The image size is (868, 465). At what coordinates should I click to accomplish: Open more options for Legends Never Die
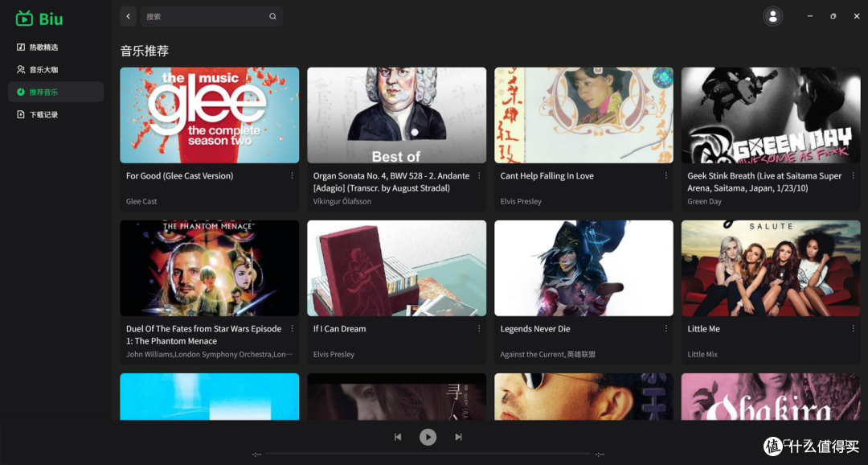666,329
